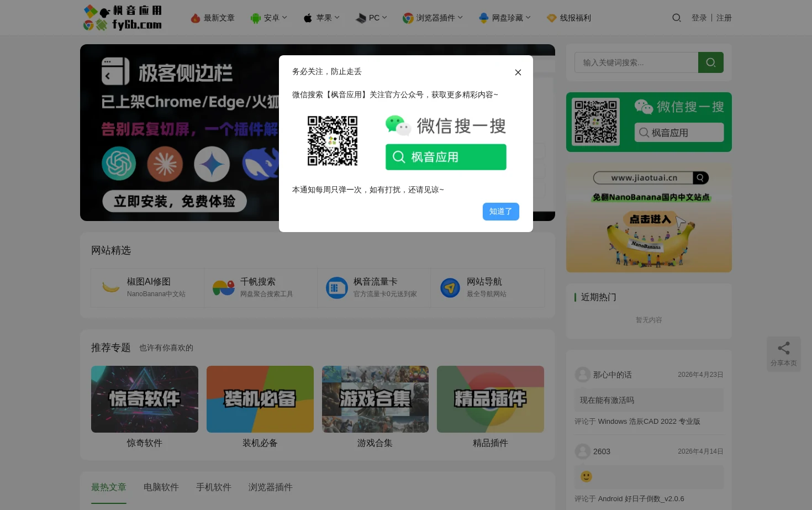Click the WeChat logo in the popup
Viewport: 812px width, 510px height.
coord(398,125)
